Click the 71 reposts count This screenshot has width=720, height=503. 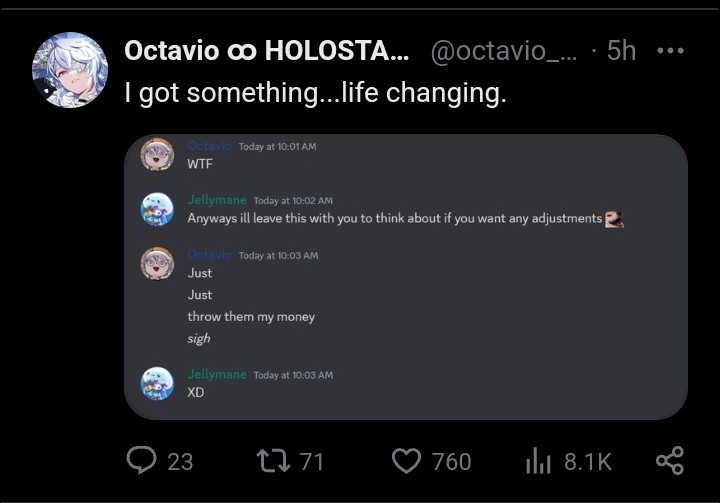tap(312, 461)
